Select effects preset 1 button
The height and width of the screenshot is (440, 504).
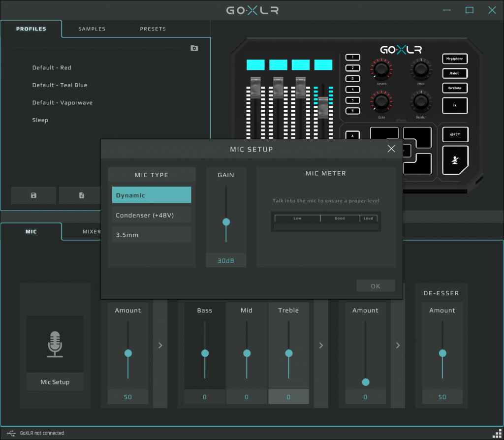tap(352, 57)
